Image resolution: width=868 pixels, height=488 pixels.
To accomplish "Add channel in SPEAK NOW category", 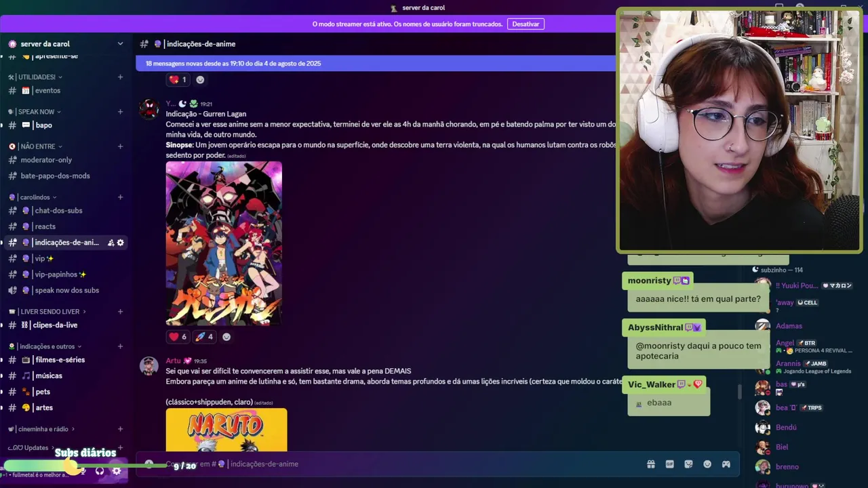I will click(120, 112).
